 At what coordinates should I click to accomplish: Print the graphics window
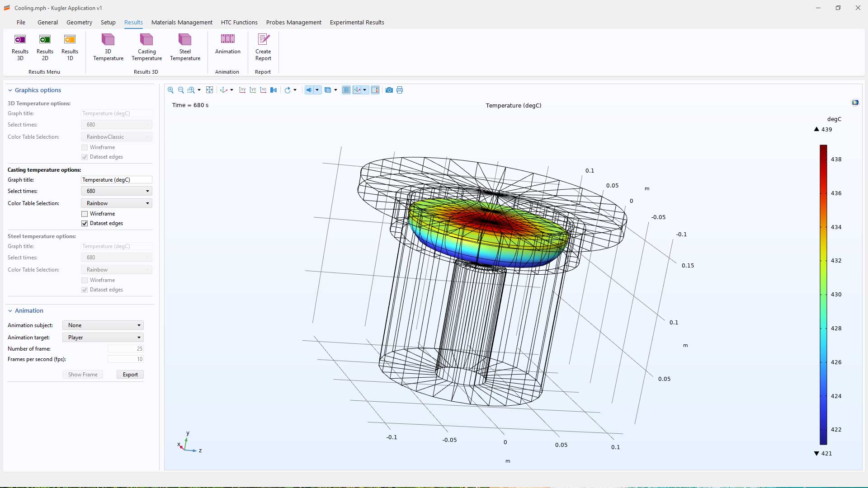tap(400, 90)
